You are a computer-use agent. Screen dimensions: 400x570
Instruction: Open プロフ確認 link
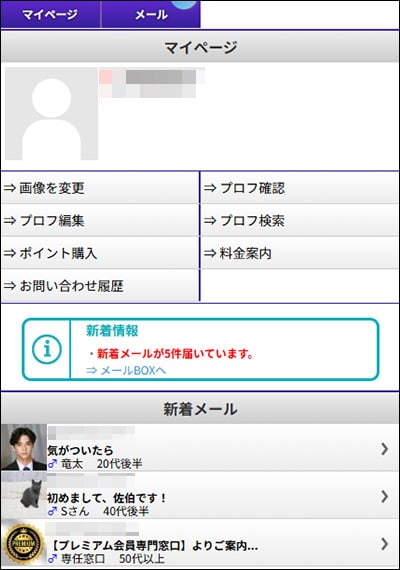click(300, 188)
